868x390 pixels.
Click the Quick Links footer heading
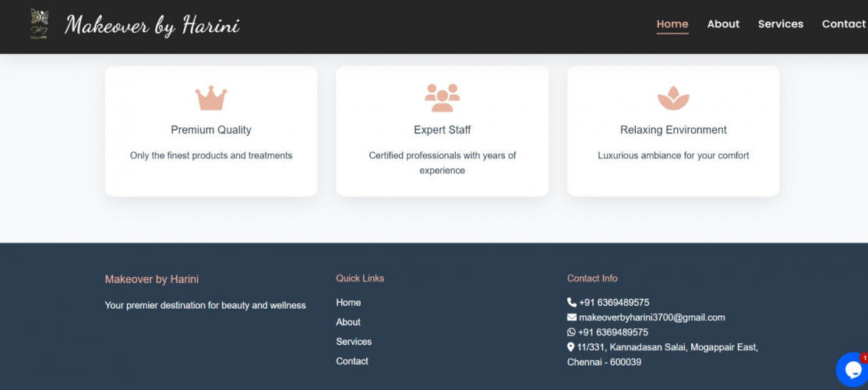[360, 278]
